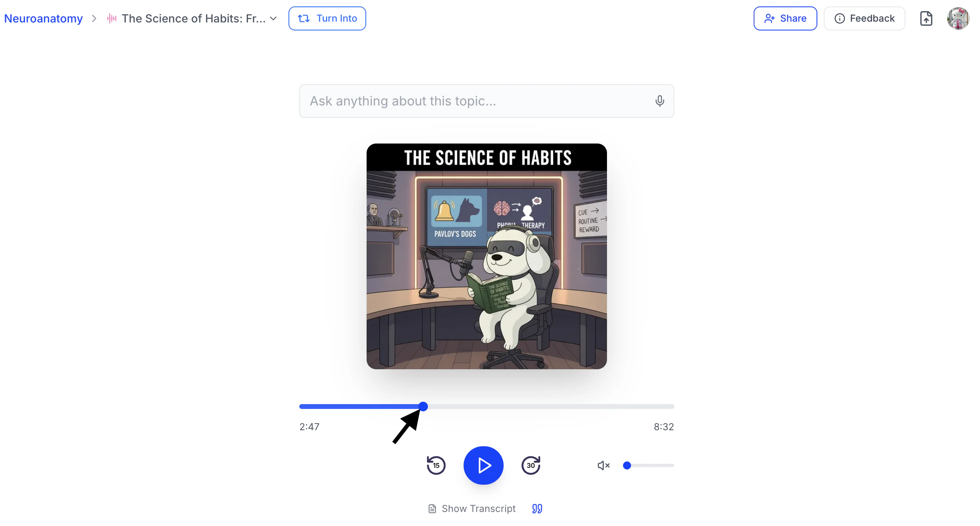The width and height of the screenshot is (980, 526).
Task: Open the user profile avatar
Action: (x=958, y=18)
